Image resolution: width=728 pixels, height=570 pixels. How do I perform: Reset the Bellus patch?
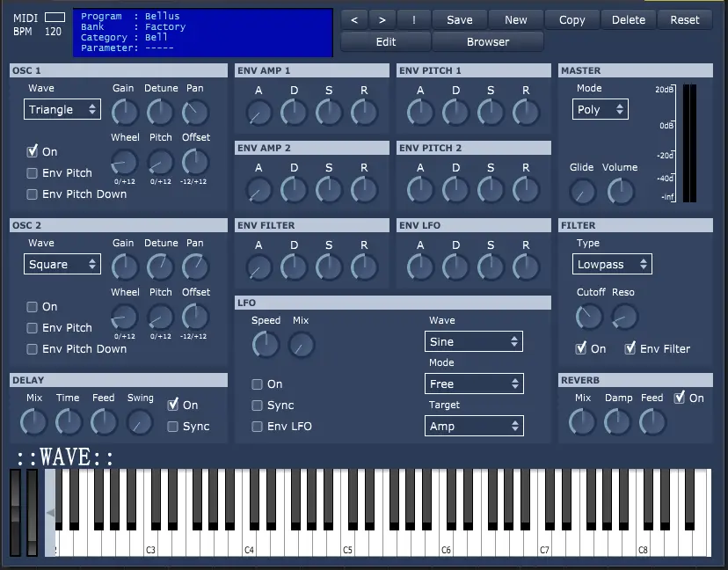pos(685,18)
